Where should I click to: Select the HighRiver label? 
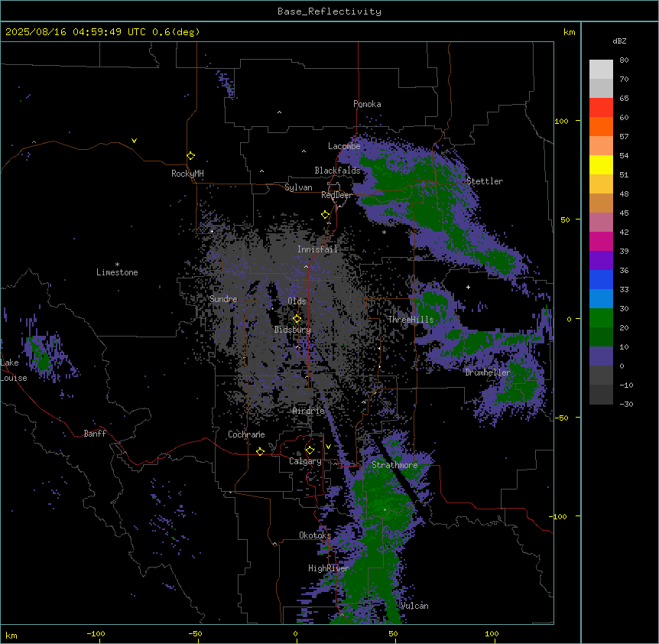329,568
